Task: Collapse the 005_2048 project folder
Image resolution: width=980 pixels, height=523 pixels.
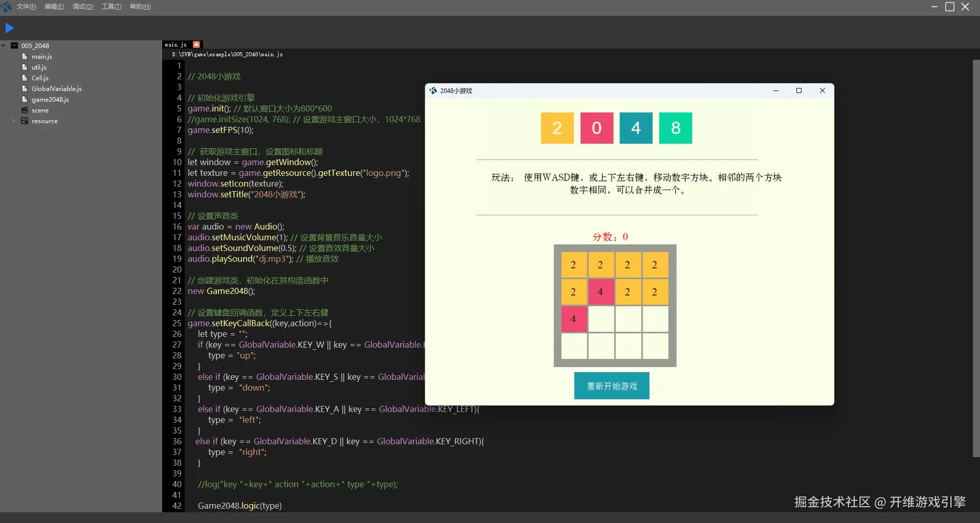Action: click(4, 46)
